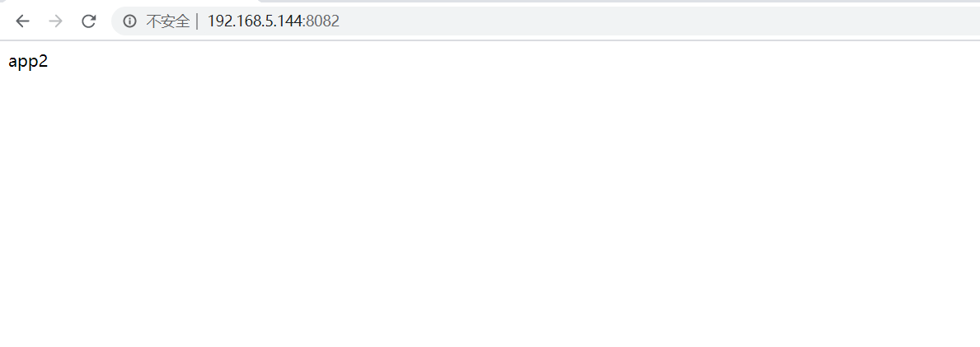Click the 8082 port number in URL

coord(322,21)
